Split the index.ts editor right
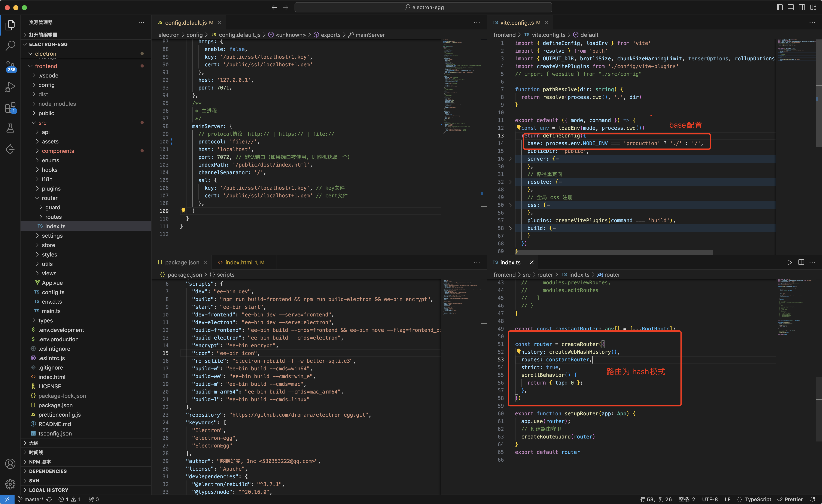The width and height of the screenshot is (822, 504). pyautogui.click(x=801, y=262)
